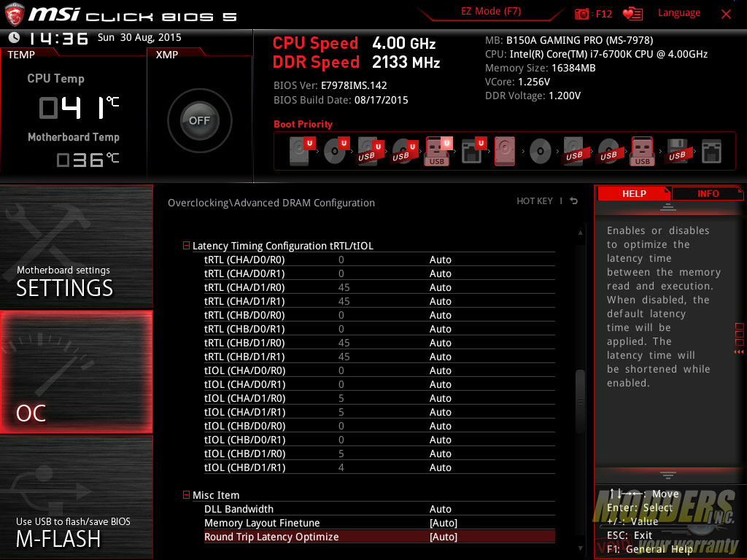Switch to the INFO tab
Viewport: 747px width, 560px height.
(708, 193)
